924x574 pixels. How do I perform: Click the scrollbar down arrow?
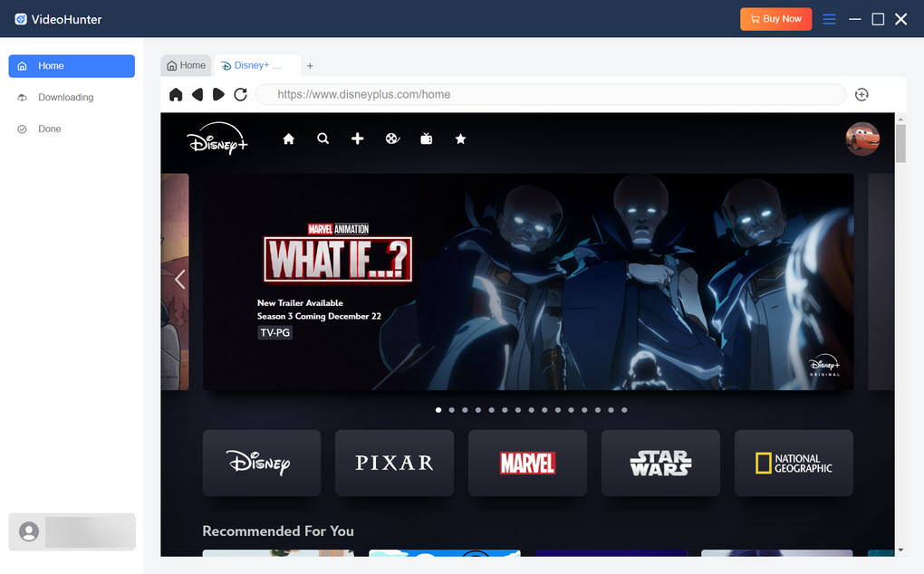pos(900,550)
